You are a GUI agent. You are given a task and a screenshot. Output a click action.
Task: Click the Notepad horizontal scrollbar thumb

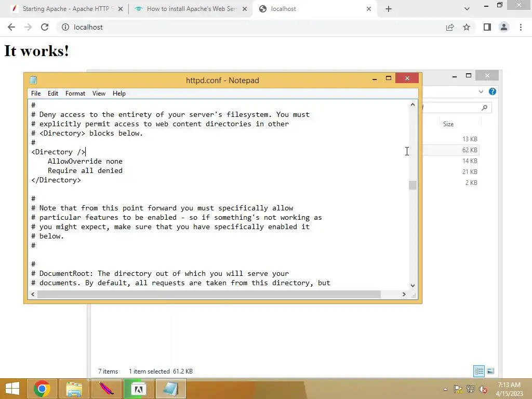[209, 294]
